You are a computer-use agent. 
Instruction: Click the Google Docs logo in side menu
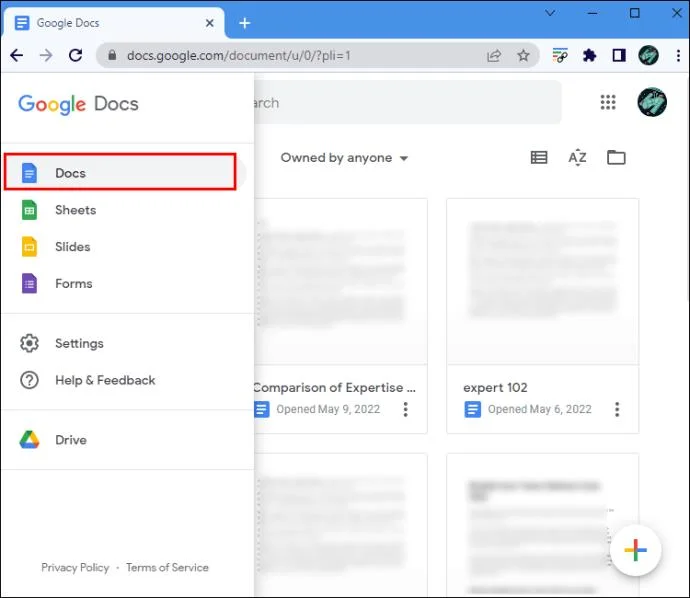click(78, 104)
